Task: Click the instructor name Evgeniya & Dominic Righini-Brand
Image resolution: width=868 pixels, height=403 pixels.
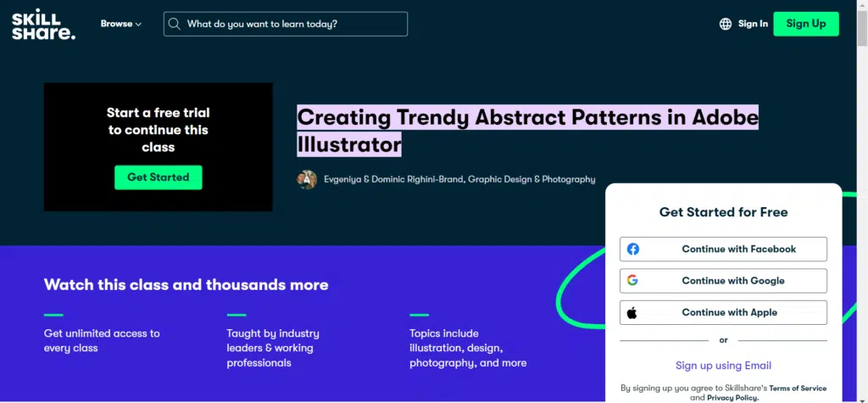Action: pos(459,180)
